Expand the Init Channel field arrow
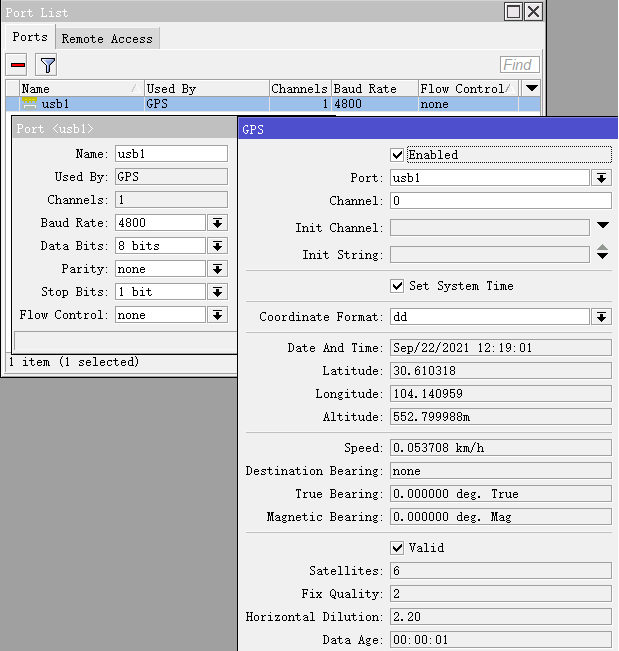Viewport: 619px width, 651px height. pos(602,227)
